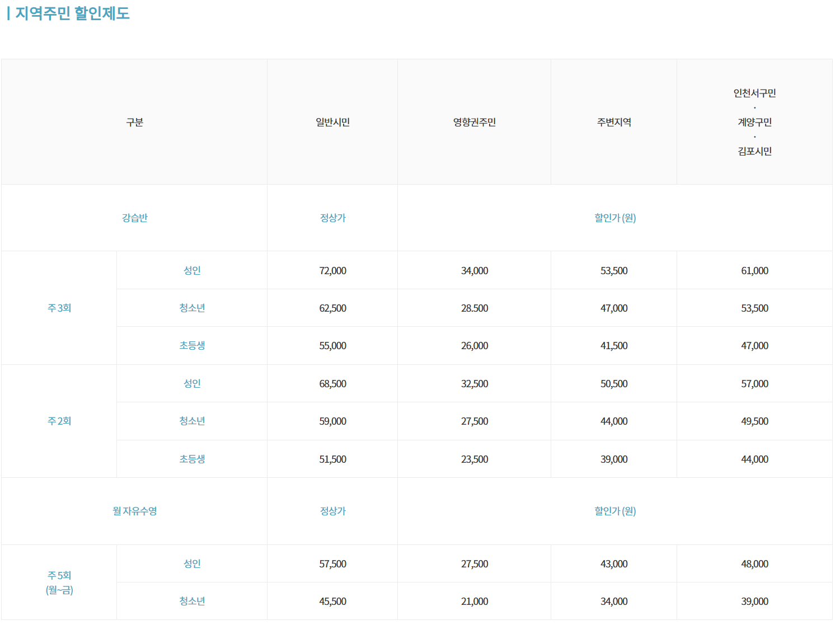The width and height of the screenshot is (840, 625).
Task: Click the 68,500 price cell
Action: (x=332, y=384)
